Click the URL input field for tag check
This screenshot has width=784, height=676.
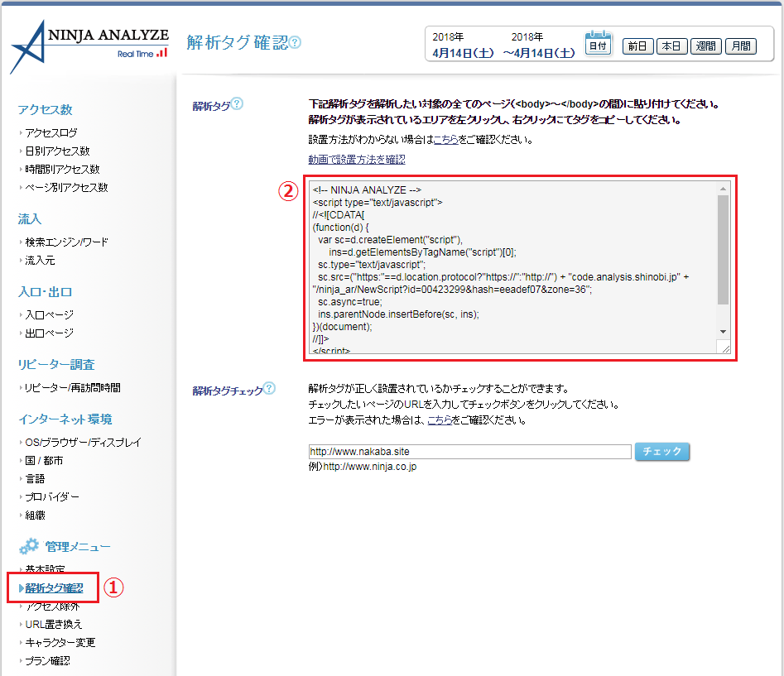pos(469,452)
